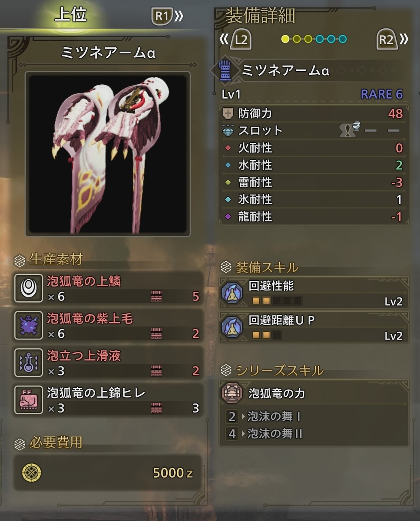Select the last cyan page indicator dot
Screen dimensions: 420x521
coord(343,39)
